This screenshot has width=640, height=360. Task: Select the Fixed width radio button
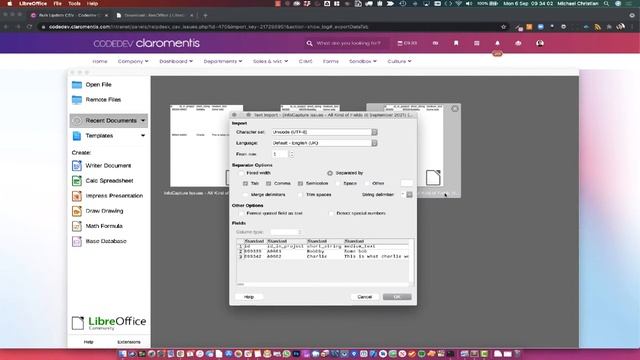pos(241,173)
